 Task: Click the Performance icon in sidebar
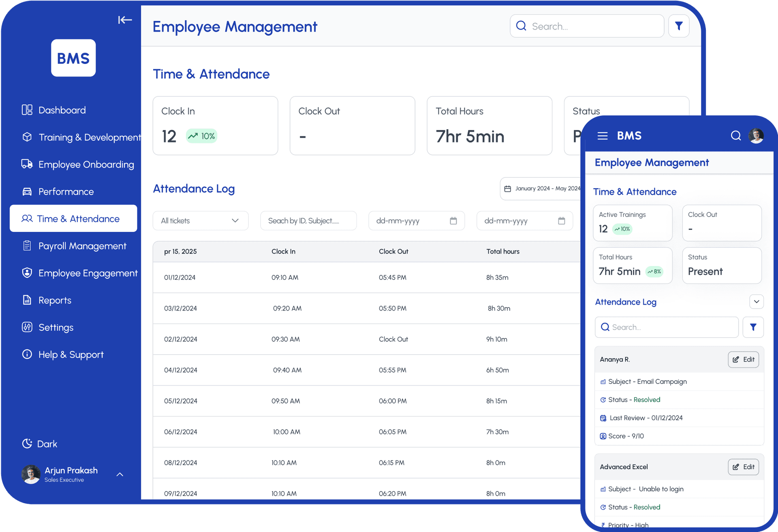click(x=27, y=191)
